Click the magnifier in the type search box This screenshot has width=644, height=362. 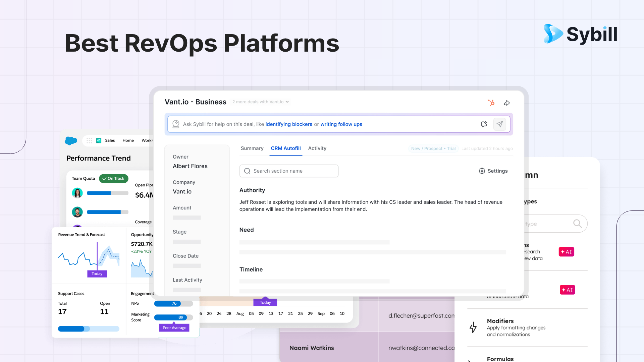pyautogui.click(x=577, y=224)
